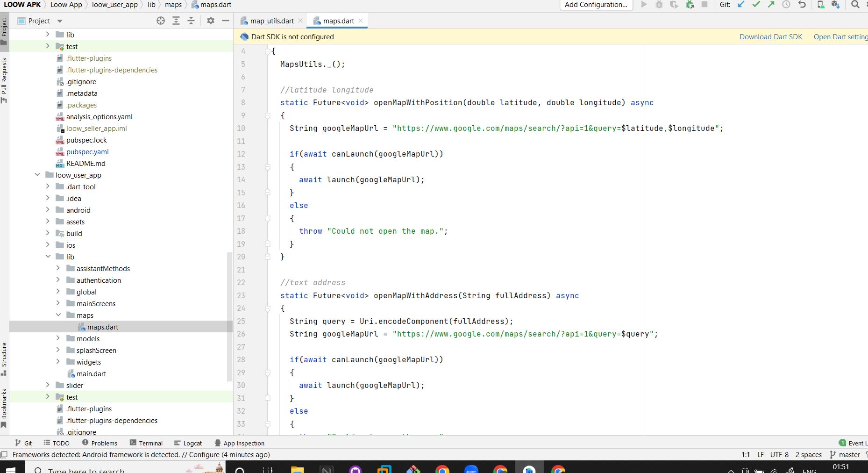Expand the build folder
The height and width of the screenshot is (473, 868).
48,233
